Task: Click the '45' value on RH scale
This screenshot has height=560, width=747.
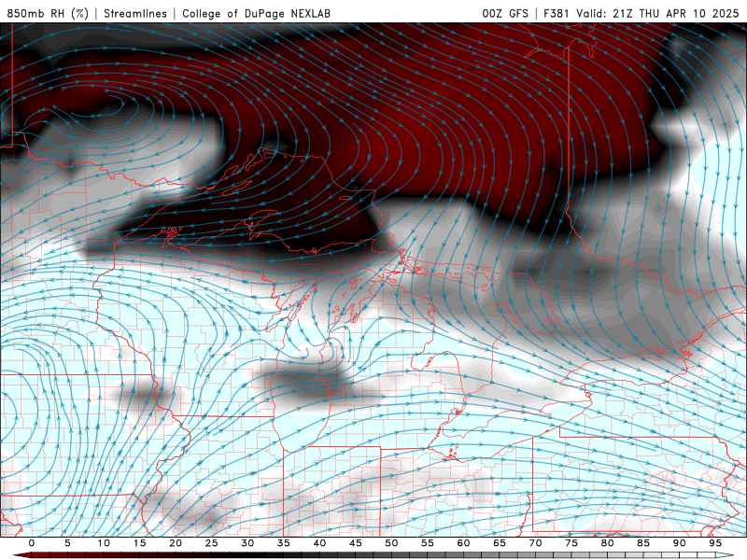Action: 356,543
